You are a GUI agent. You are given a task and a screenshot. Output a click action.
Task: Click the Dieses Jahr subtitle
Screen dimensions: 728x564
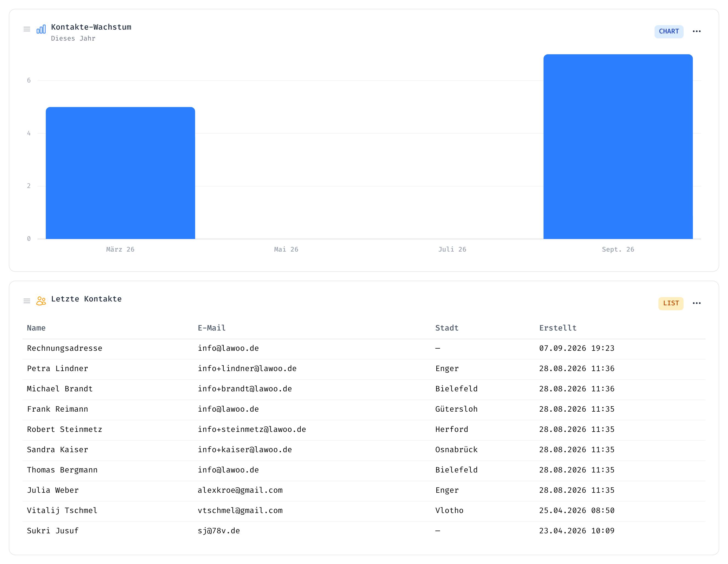click(73, 38)
